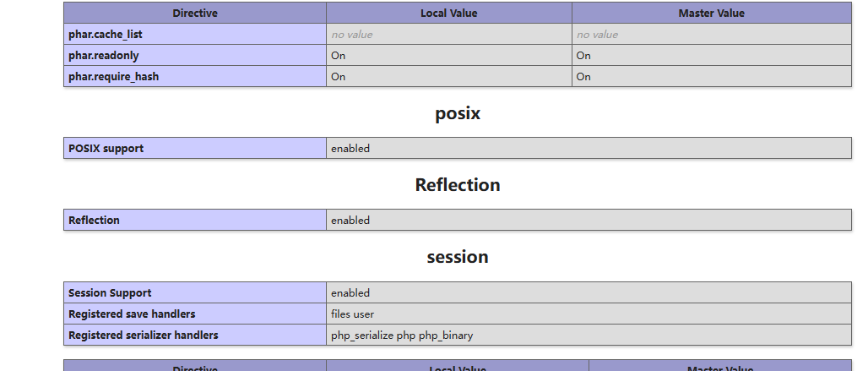Viewport: 868px width, 371px height.
Task: Click the POSIX support label cell
Action: pyautogui.click(x=195, y=149)
